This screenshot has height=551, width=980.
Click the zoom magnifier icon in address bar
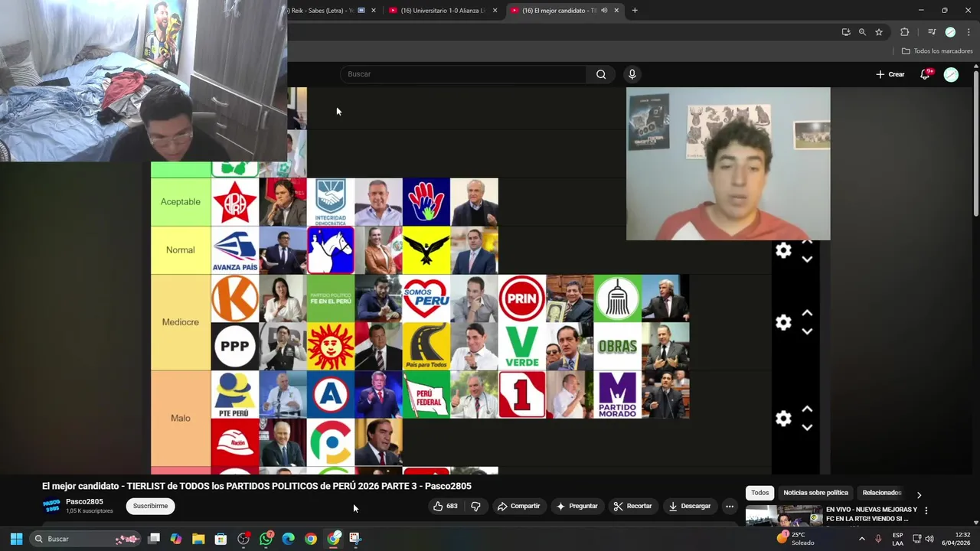pyautogui.click(x=862, y=32)
